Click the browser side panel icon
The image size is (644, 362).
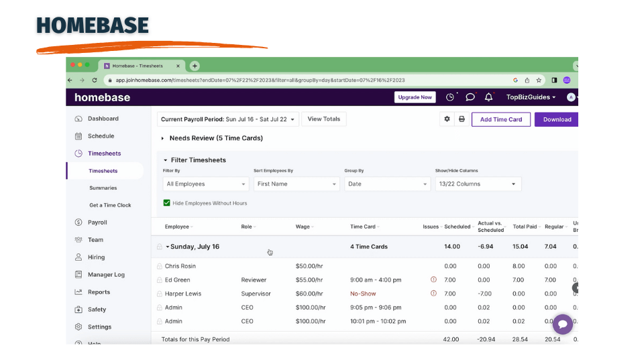click(554, 80)
